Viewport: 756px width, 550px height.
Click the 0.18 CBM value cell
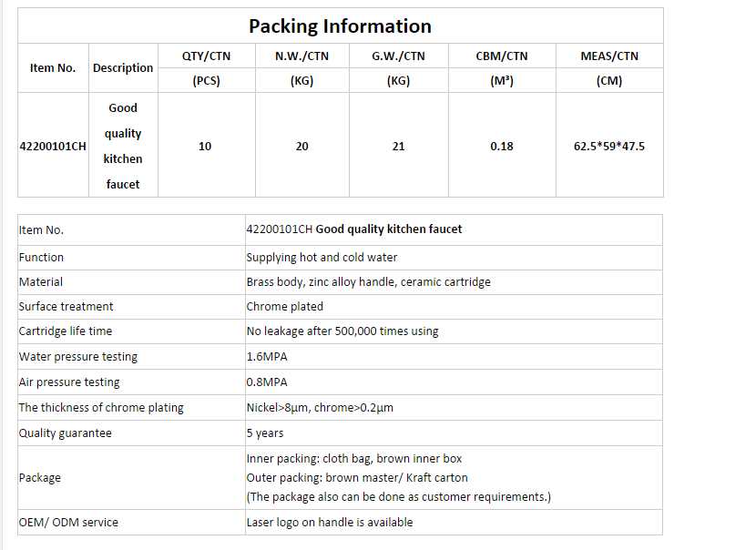click(501, 146)
